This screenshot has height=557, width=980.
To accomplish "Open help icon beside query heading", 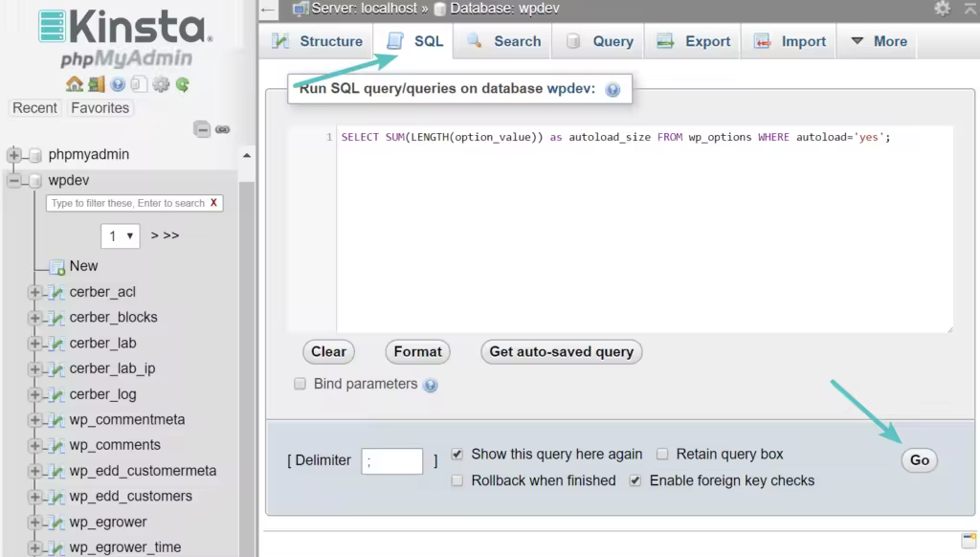I will pos(613,89).
